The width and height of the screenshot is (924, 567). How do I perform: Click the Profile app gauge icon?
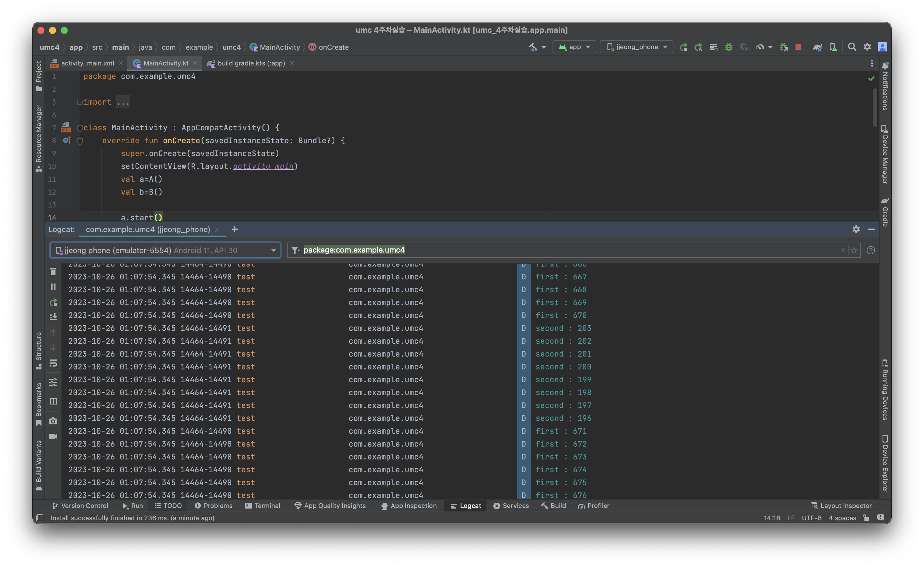tap(760, 47)
